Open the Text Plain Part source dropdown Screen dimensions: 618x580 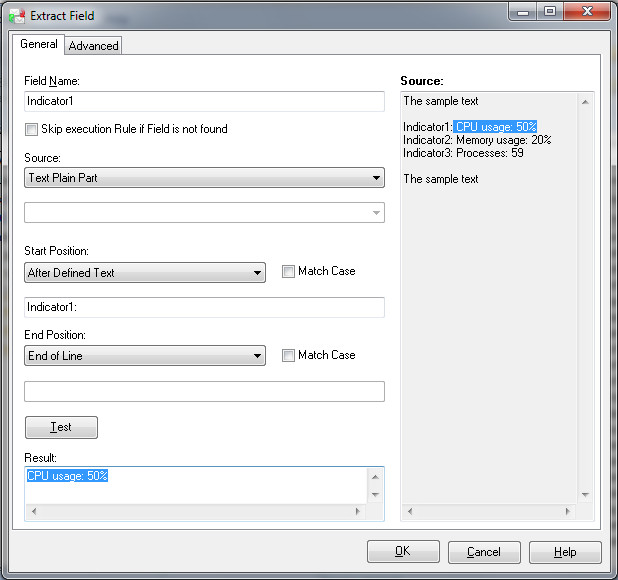click(204, 178)
